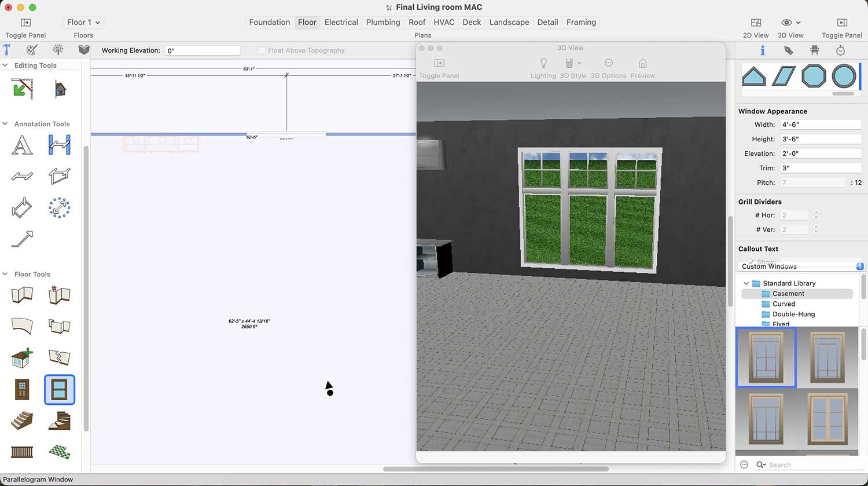Open Lighting settings in 3D View
Image resolution: width=868 pixels, height=486 pixels.
[x=543, y=63]
